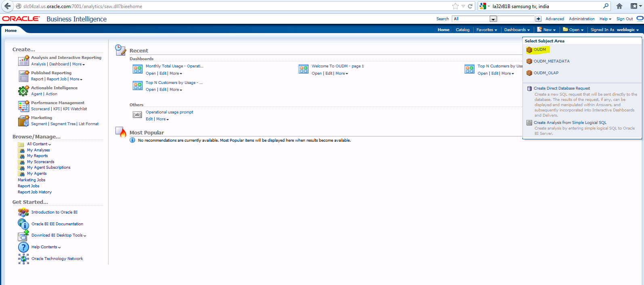
Task: Open the Administration link
Action: (582, 19)
